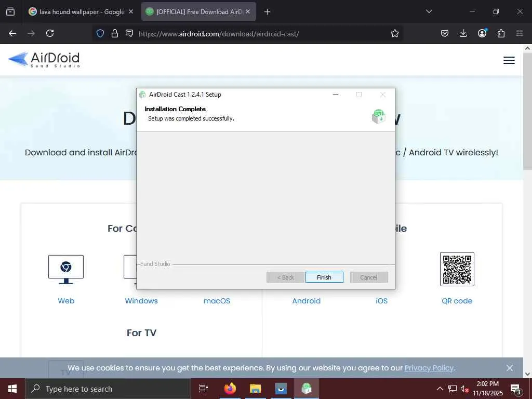Select AirDroid Cast installer on taskbar
The width and height of the screenshot is (532, 399).
point(307,389)
